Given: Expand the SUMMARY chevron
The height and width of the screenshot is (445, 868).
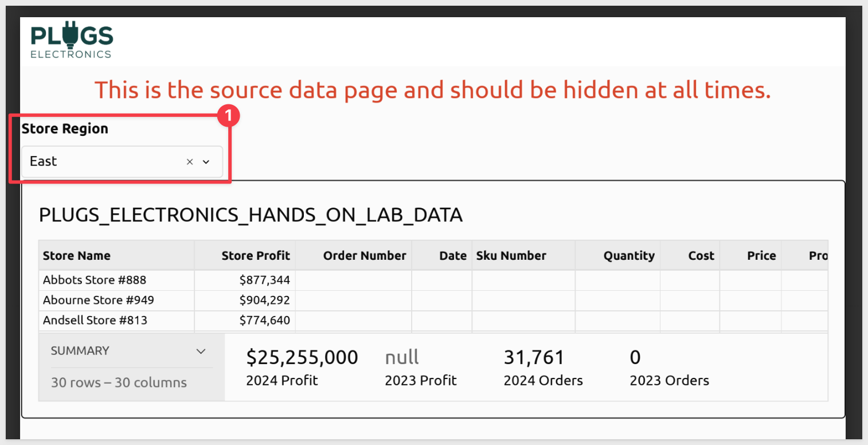Looking at the screenshot, I should tap(201, 351).
